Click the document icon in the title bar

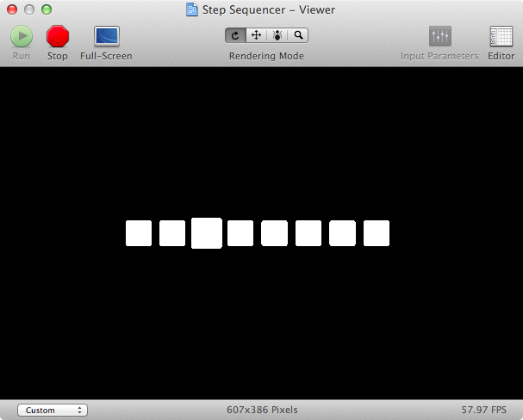point(192,9)
